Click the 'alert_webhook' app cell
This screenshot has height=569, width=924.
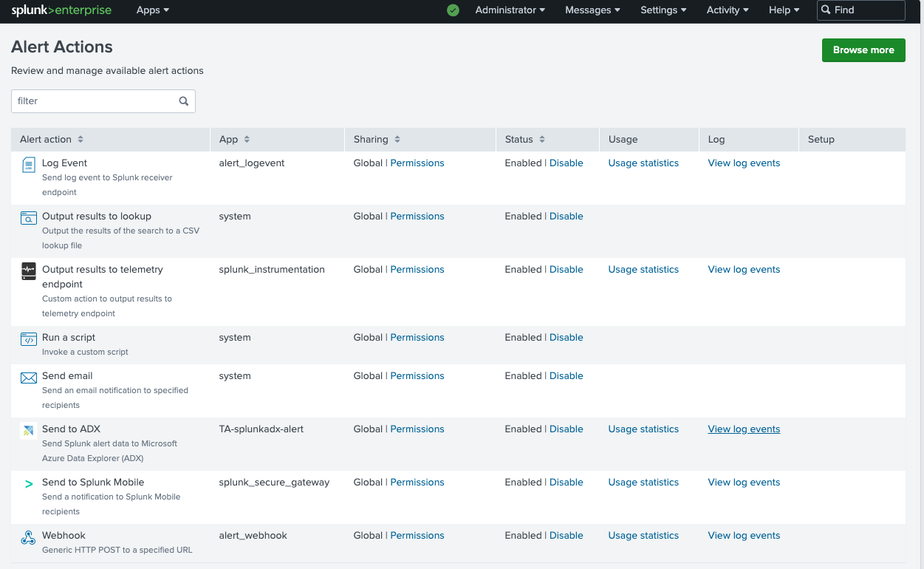[253, 536]
